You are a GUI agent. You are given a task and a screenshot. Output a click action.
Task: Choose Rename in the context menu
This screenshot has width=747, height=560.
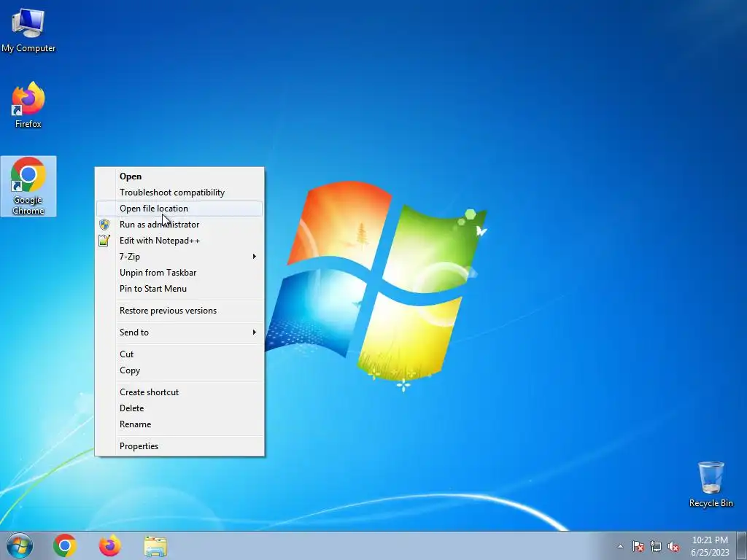tap(179, 424)
